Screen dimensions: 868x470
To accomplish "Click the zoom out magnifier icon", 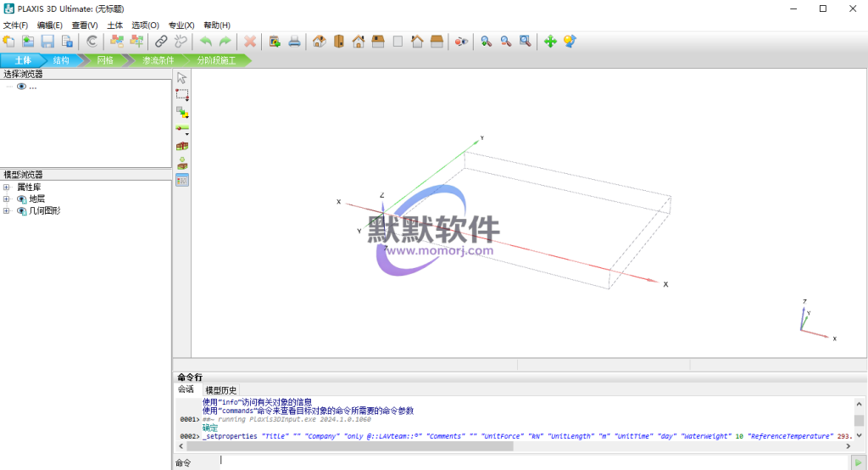I will (x=505, y=41).
